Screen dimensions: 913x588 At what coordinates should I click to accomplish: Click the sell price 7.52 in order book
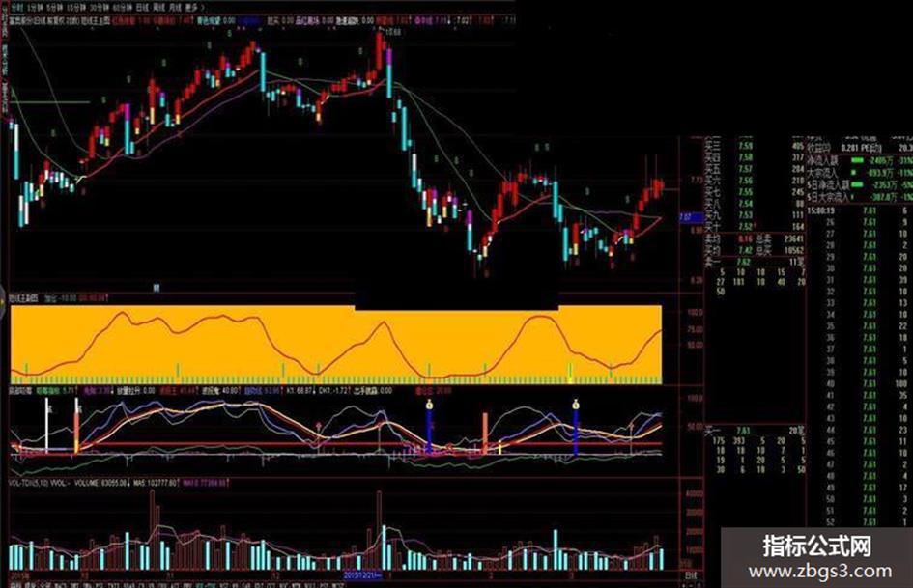[745, 227]
